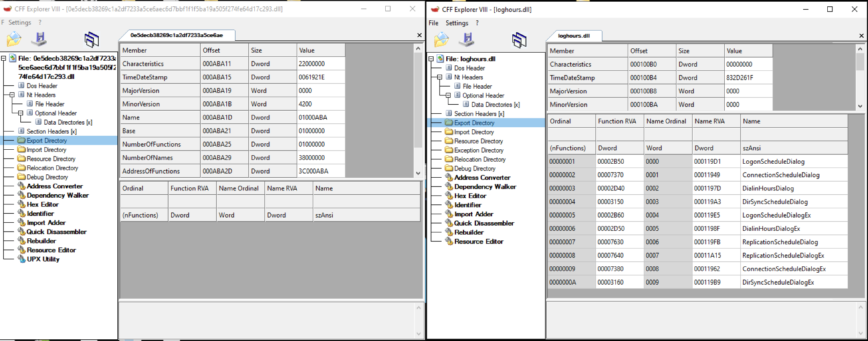Click the Name column header in left functions table
This screenshot has width=868, height=341.
coord(367,188)
